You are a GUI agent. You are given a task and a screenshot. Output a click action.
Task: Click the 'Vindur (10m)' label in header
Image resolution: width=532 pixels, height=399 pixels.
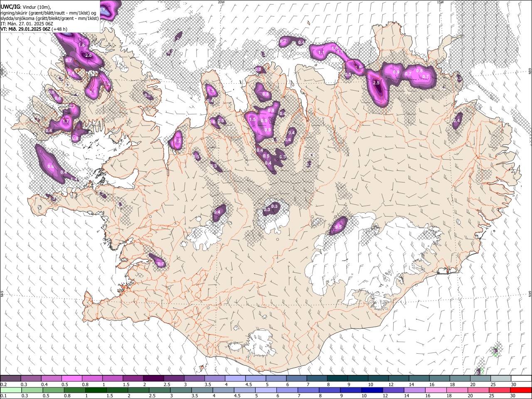coord(37,7)
